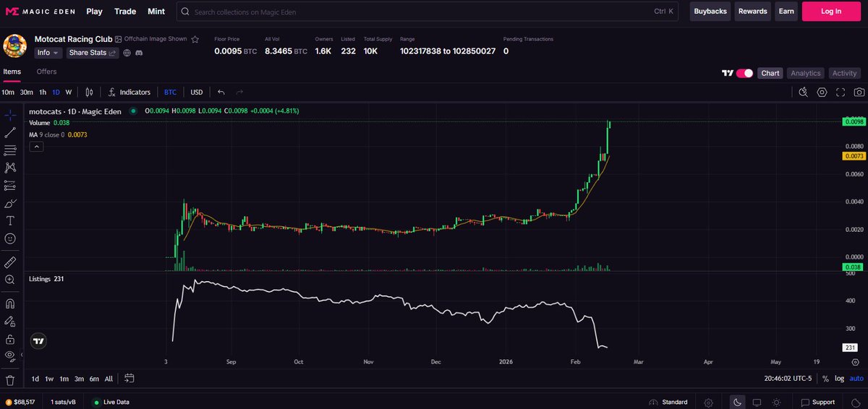Switch chart currency to BTC

pos(170,92)
